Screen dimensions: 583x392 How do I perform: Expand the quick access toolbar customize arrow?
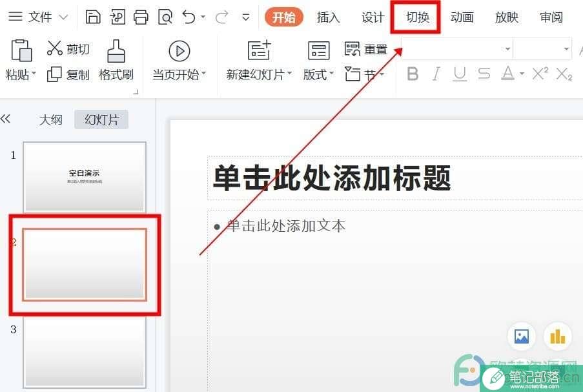246,17
